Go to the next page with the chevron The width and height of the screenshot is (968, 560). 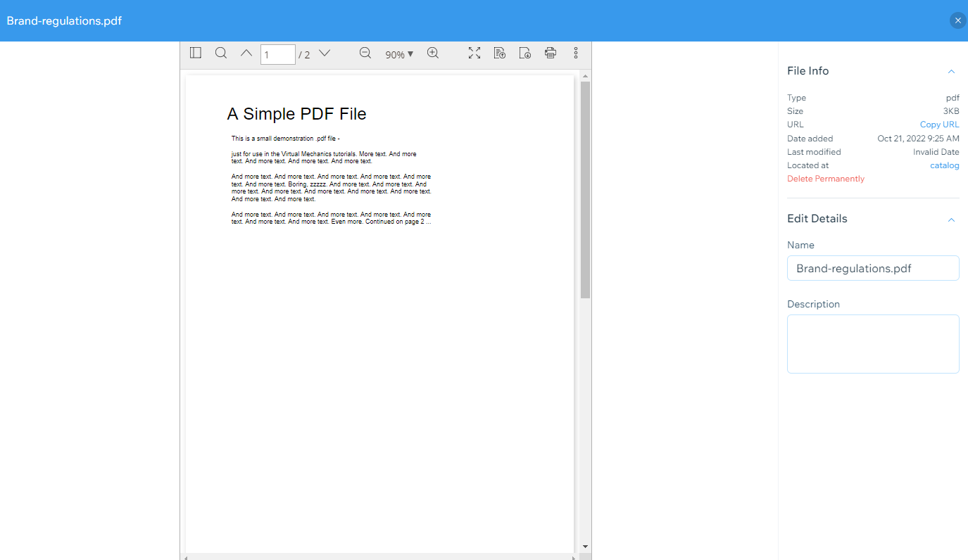(x=324, y=53)
